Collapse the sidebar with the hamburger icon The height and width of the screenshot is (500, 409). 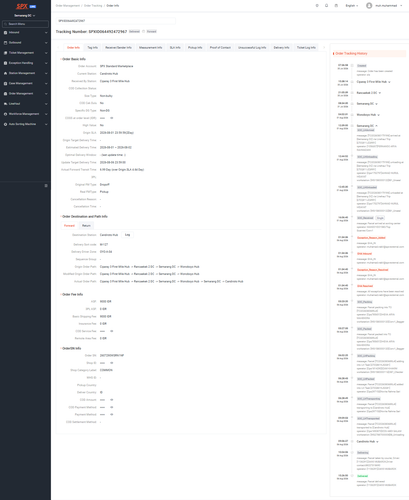(x=46, y=186)
